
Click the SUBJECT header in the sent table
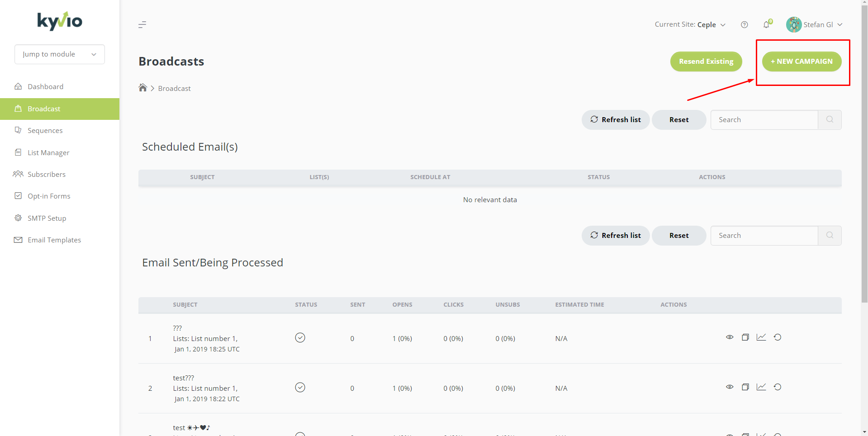185,305
